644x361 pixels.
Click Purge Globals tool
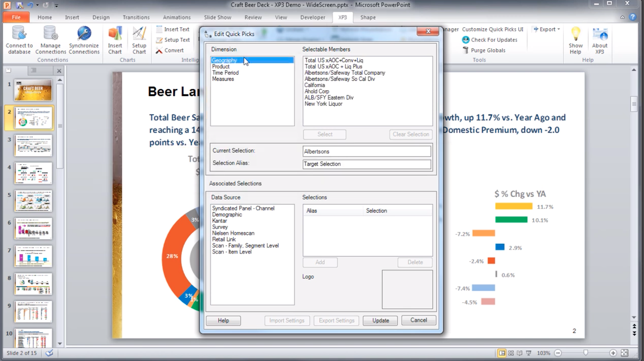484,50
